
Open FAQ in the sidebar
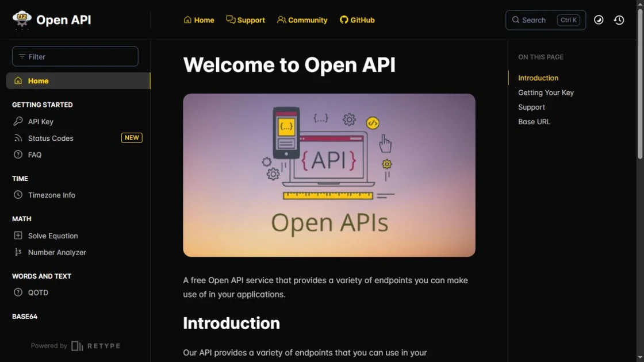point(34,155)
